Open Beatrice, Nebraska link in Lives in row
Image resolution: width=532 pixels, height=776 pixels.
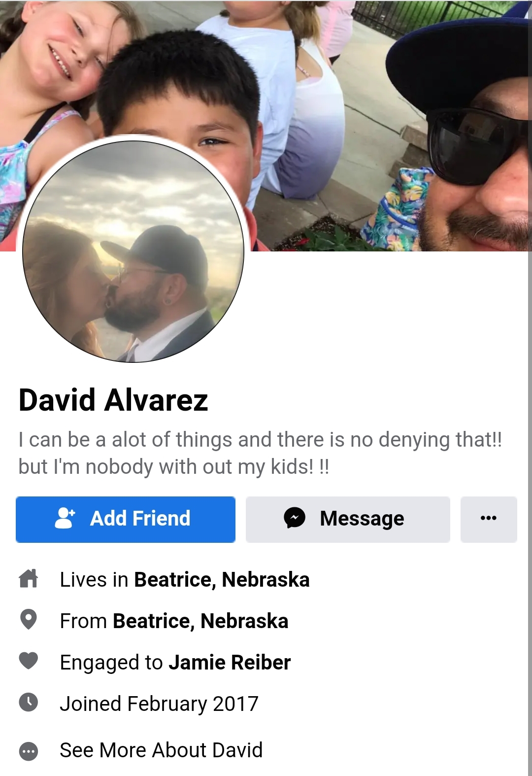click(222, 580)
